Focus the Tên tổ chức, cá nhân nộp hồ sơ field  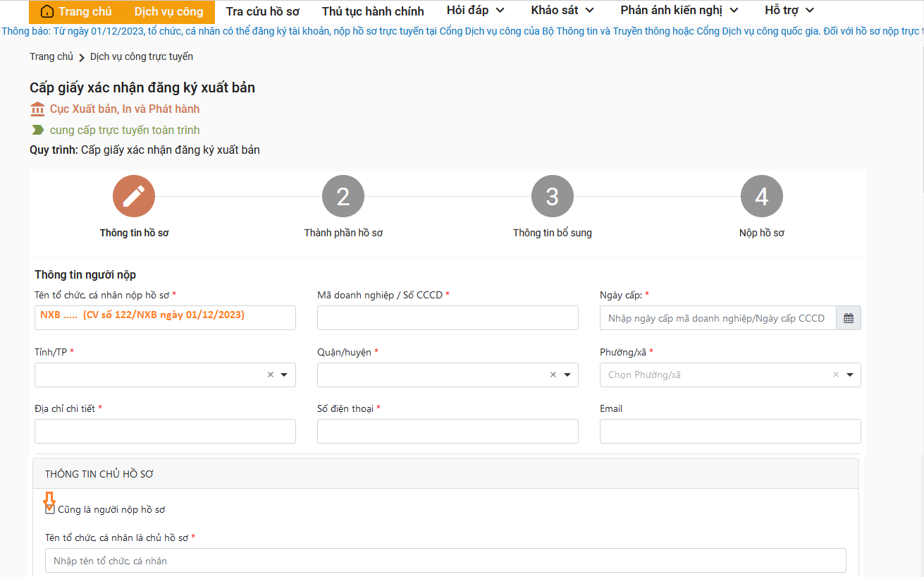[165, 318]
